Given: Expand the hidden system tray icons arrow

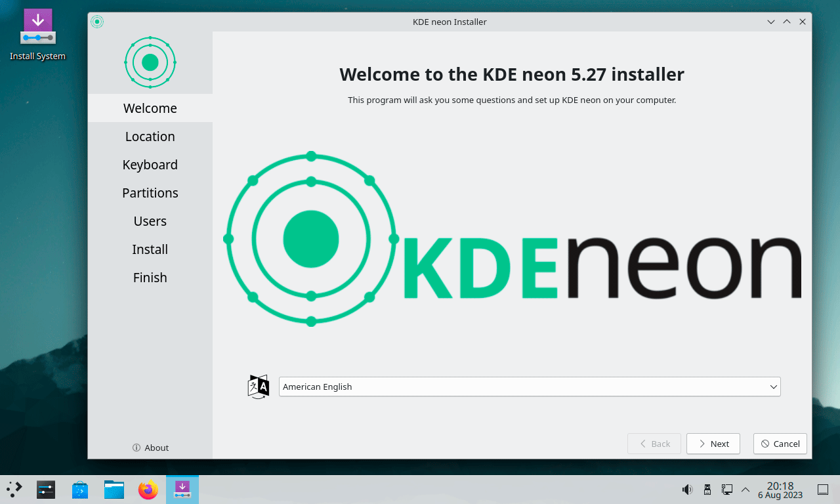Looking at the screenshot, I should [745, 490].
